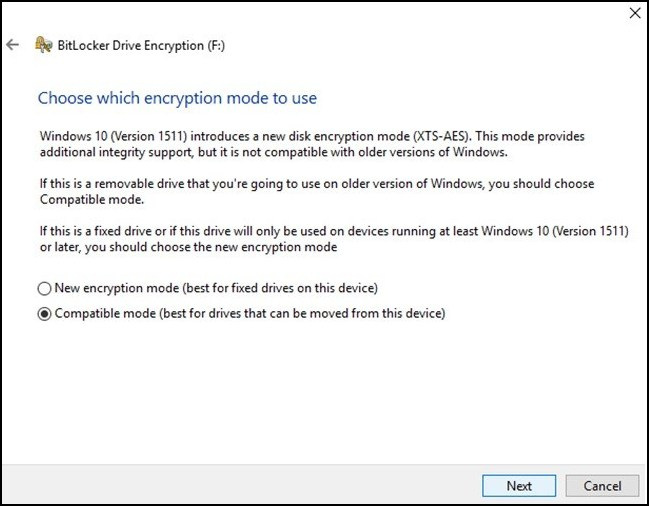Click the BitLocker Drive Encryption (F:) title
This screenshot has height=506, width=649.
coord(141,45)
